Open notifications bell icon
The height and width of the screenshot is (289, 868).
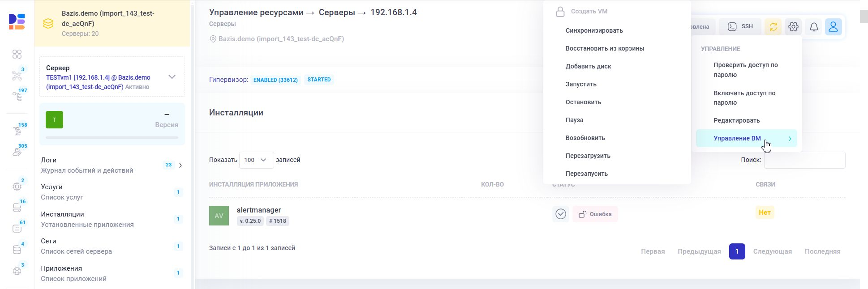click(x=814, y=27)
